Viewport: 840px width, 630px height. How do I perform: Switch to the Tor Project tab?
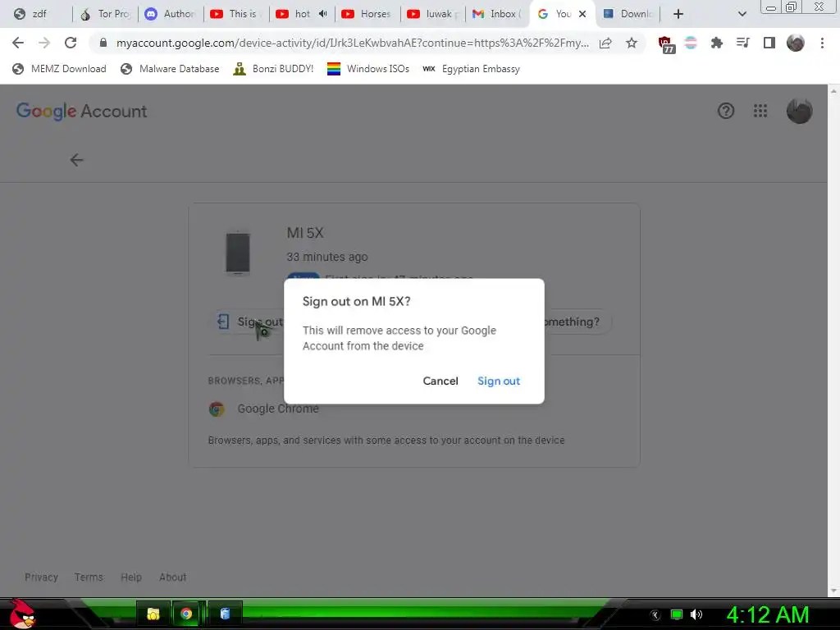106,14
